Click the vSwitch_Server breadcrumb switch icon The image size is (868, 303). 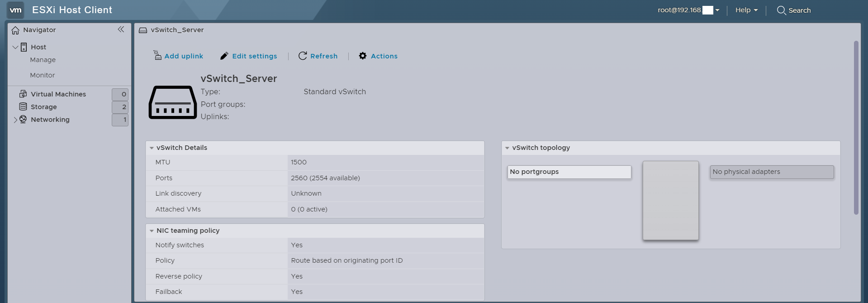point(143,30)
